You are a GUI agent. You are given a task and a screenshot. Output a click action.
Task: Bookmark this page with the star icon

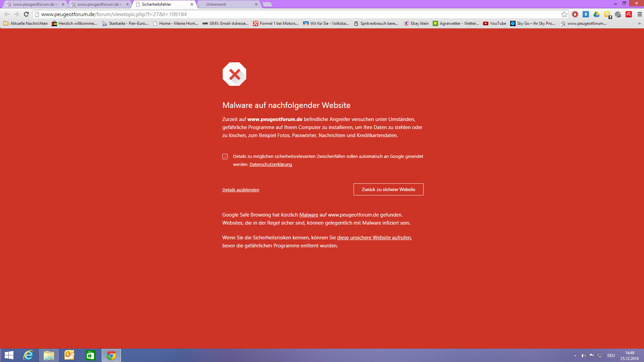click(564, 14)
